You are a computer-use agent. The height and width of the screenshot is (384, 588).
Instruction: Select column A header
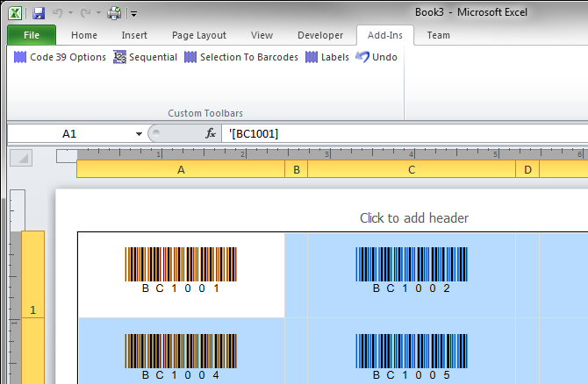tap(181, 170)
